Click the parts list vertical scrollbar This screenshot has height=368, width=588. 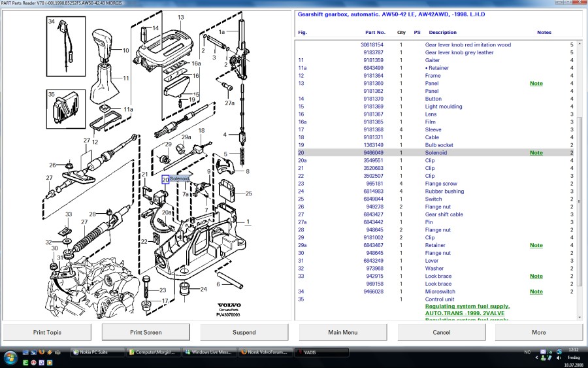(x=580, y=180)
